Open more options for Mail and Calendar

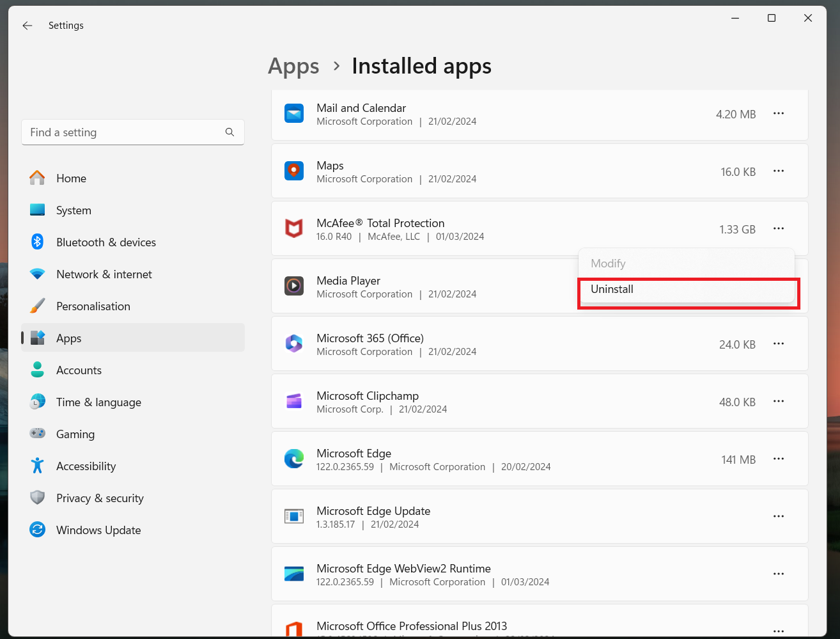point(778,113)
